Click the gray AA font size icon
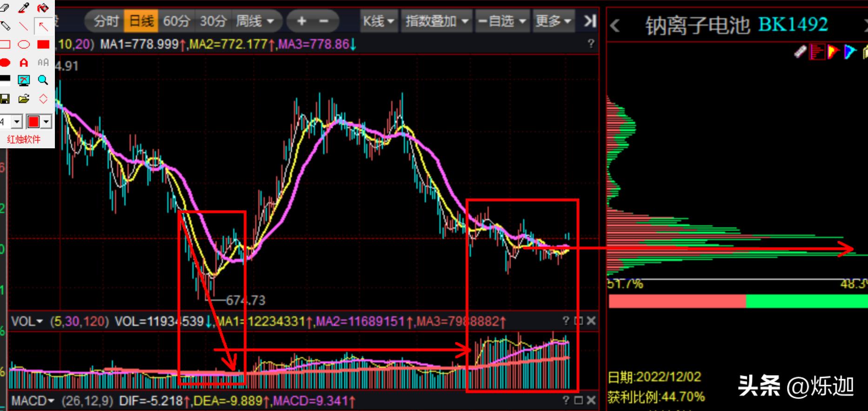Viewport: 868px width, 411px height. 43,62
